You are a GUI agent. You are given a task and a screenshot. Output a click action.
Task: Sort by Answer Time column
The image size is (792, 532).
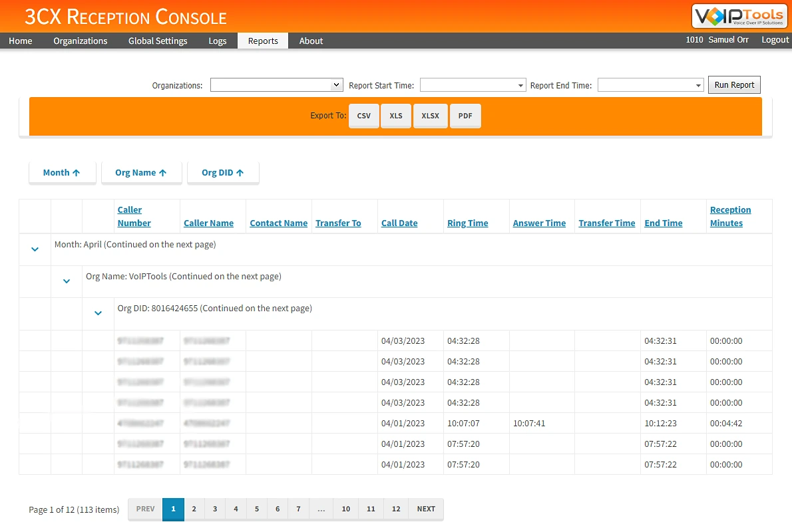(x=539, y=223)
